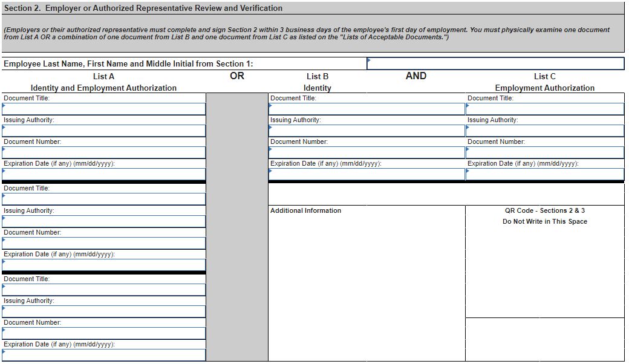Select the first List A Issuing Authority field
Viewport: 629px width, 364px height.
103,131
